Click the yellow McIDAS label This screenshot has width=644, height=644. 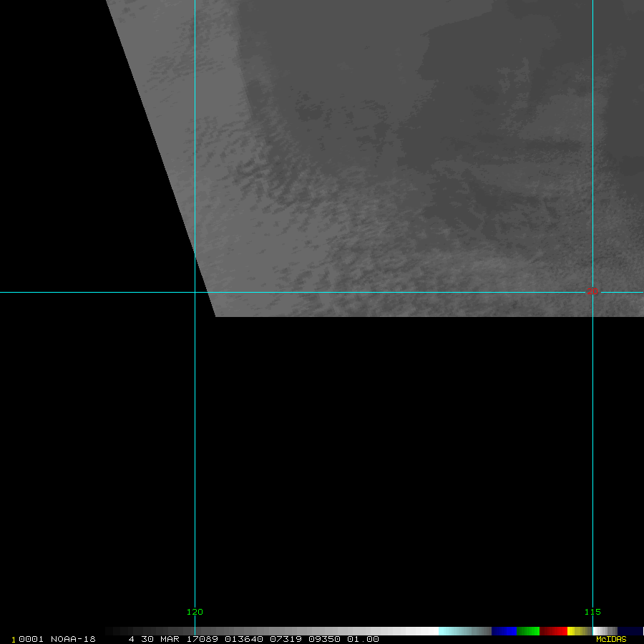[x=610, y=639]
